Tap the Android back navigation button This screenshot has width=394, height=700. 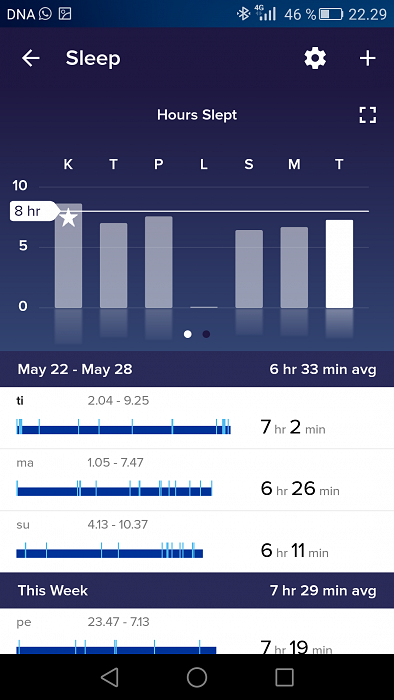[109, 677]
